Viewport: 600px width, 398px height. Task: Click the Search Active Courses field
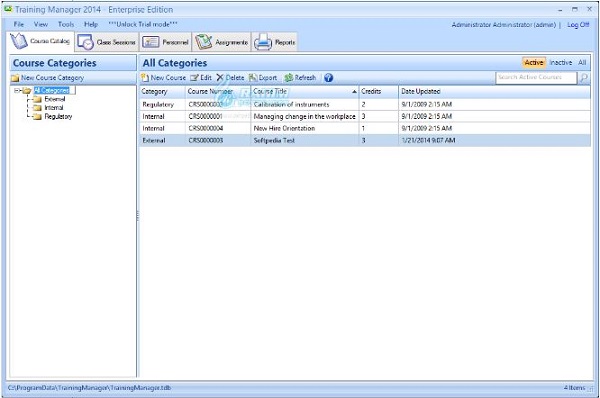tap(536, 78)
